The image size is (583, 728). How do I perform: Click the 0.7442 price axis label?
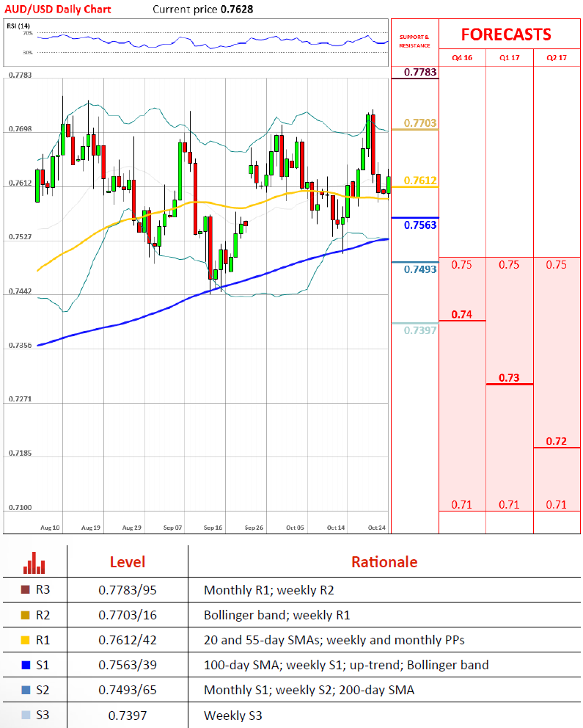coord(20,291)
